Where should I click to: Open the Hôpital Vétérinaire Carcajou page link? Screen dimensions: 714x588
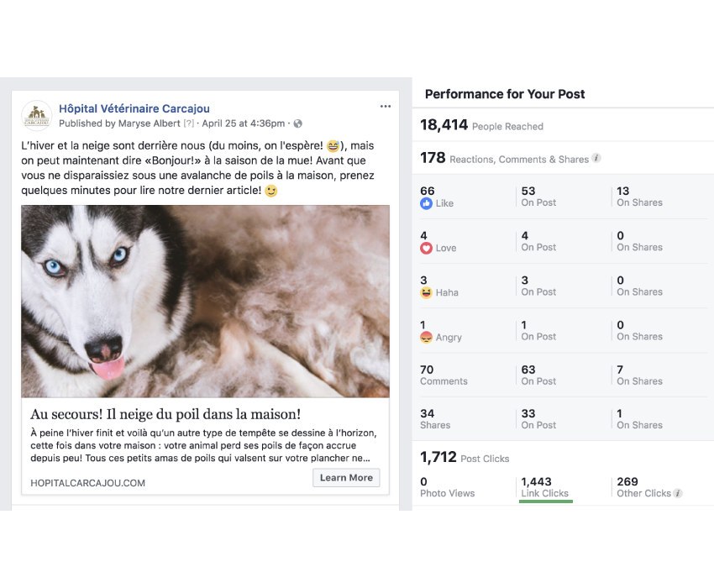point(134,108)
